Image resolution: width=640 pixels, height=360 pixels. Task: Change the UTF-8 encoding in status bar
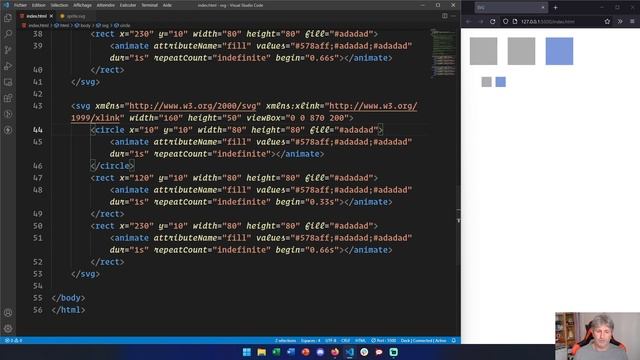click(x=331, y=340)
